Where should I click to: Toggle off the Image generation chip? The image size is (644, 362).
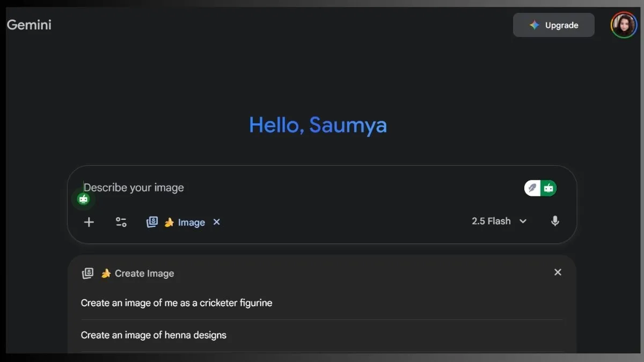216,221
